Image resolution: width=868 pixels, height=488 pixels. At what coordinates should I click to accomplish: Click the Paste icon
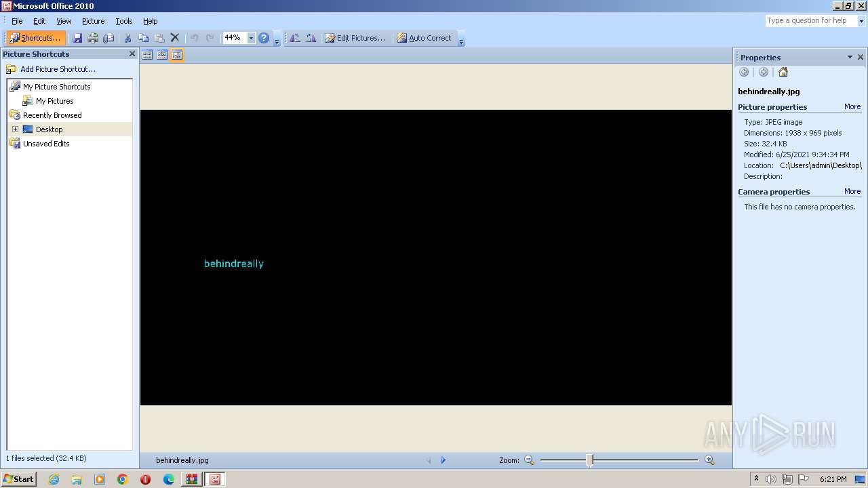point(159,38)
